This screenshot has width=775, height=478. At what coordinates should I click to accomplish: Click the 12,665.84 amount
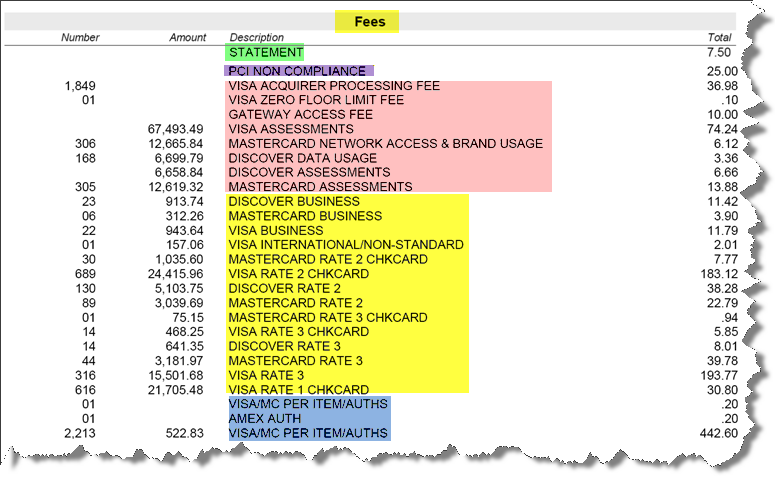pos(175,144)
